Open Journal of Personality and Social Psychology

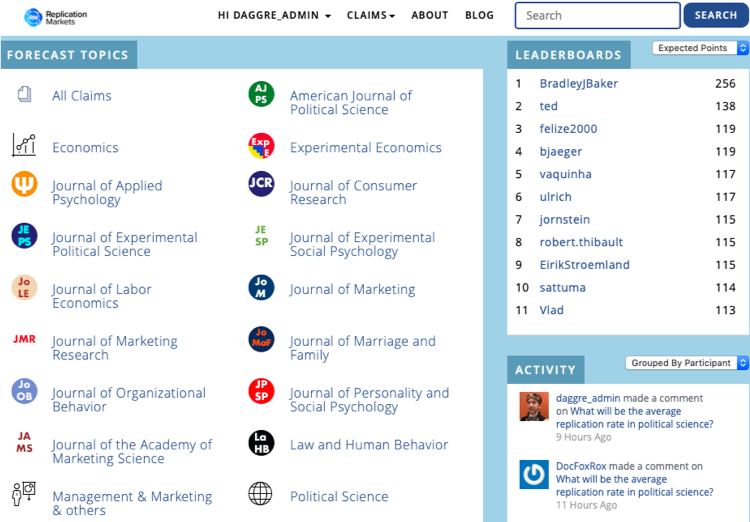pyautogui.click(x=369, y=400)
